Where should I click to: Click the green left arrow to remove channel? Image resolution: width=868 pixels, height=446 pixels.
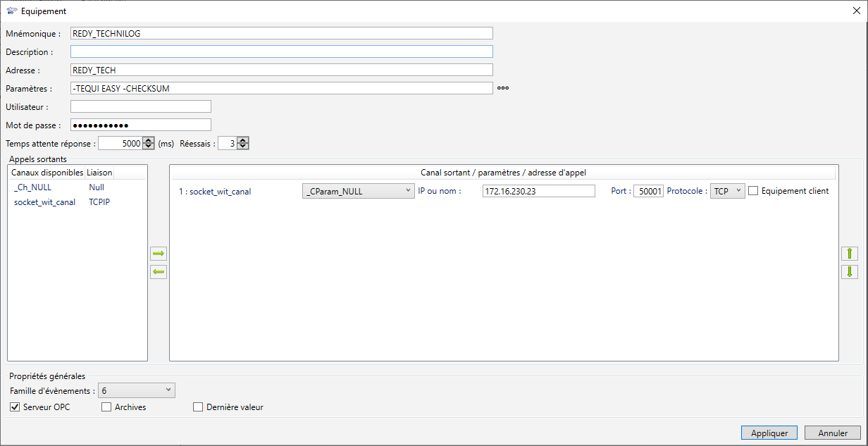pos(159,273)
